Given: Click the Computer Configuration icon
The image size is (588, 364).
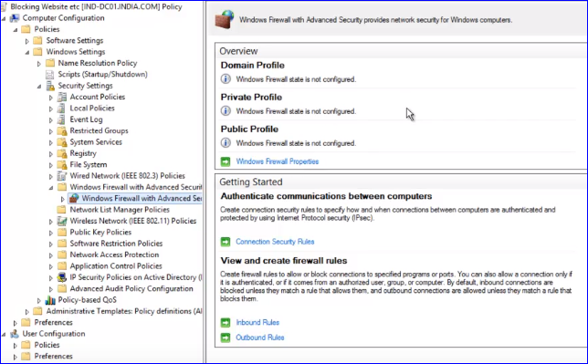Looking at the screenshot, I should (x=15, y=18).
